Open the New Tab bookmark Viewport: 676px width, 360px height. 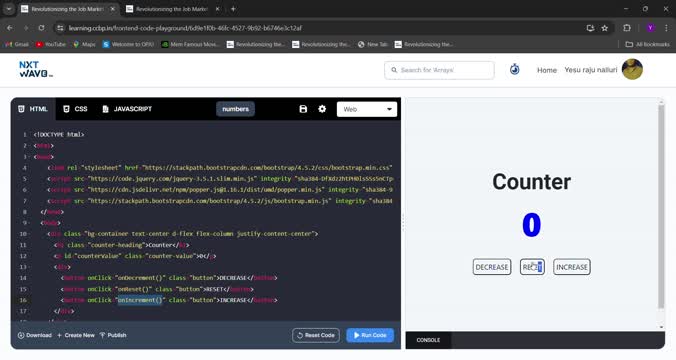pyautogui.click(x=373, y=44)
